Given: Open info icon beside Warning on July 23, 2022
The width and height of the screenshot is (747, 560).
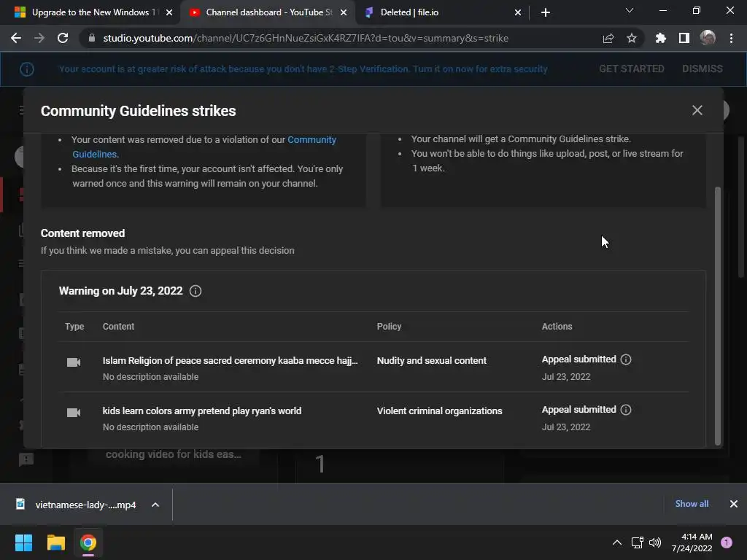Looking at the screenshot, I should (196, 291).
